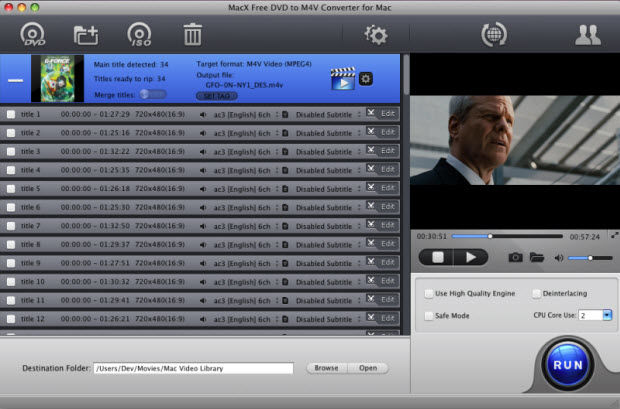Start conversion with the RUN button
Image resolution: width=620 pixels, height=409 pixels.
(568, 365)
